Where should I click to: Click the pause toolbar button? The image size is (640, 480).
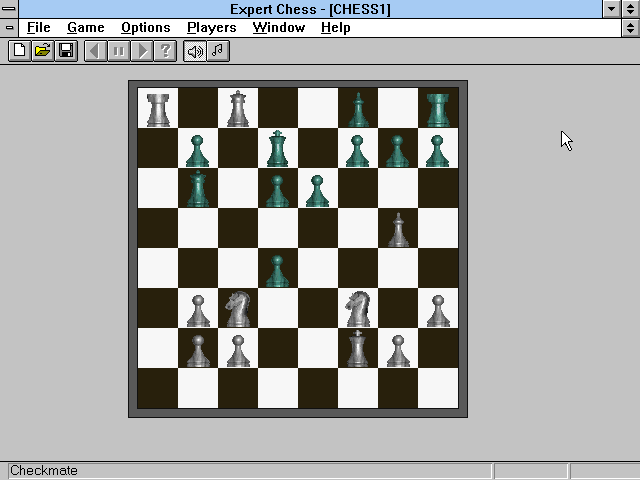click(x=119, y=51)
